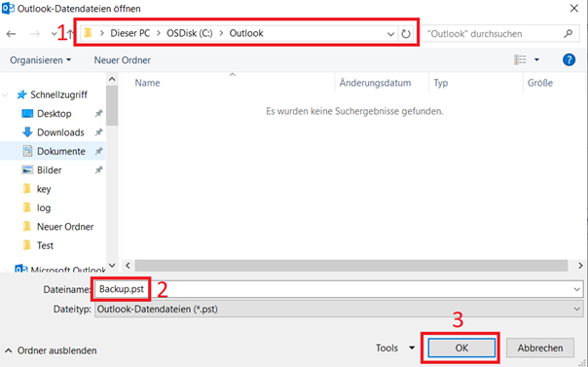Open the Organisieren menu
Image resolution: width=588 pixels, height=367 pixels.
point(40,60)
